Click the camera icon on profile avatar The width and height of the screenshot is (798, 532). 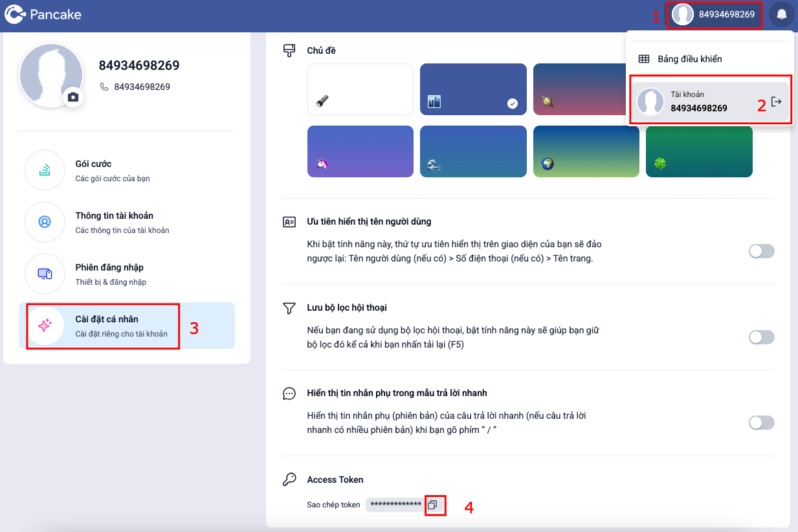tap(73, 97)
